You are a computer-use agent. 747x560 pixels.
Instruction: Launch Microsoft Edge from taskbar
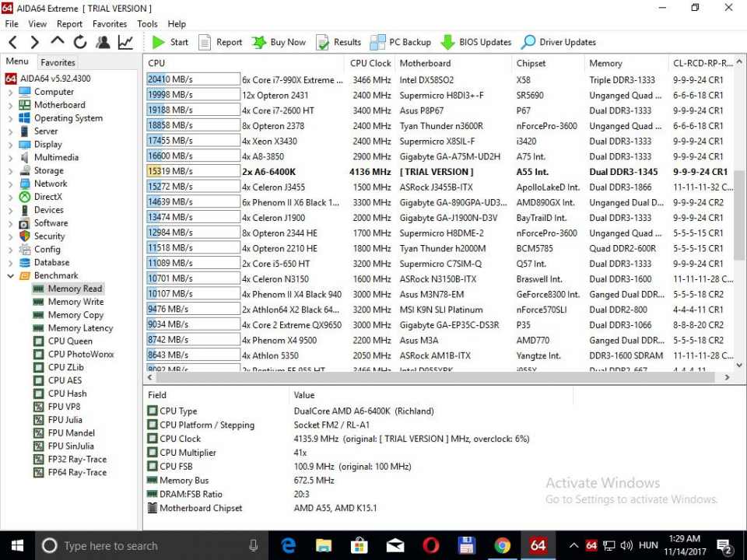click(289, 546)
